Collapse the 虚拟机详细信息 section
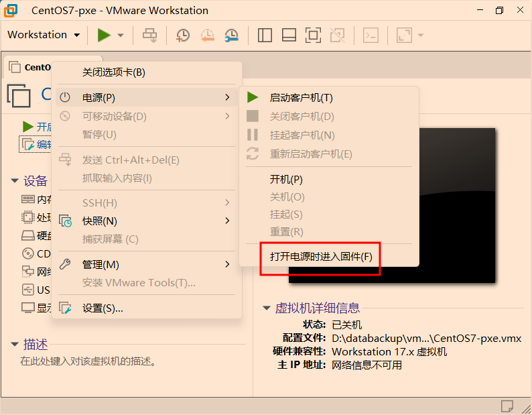532x415 pixels. [267, 308]
